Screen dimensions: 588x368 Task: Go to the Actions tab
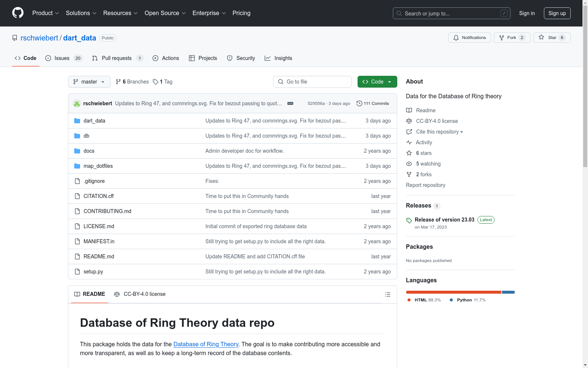tap(166, 58)
